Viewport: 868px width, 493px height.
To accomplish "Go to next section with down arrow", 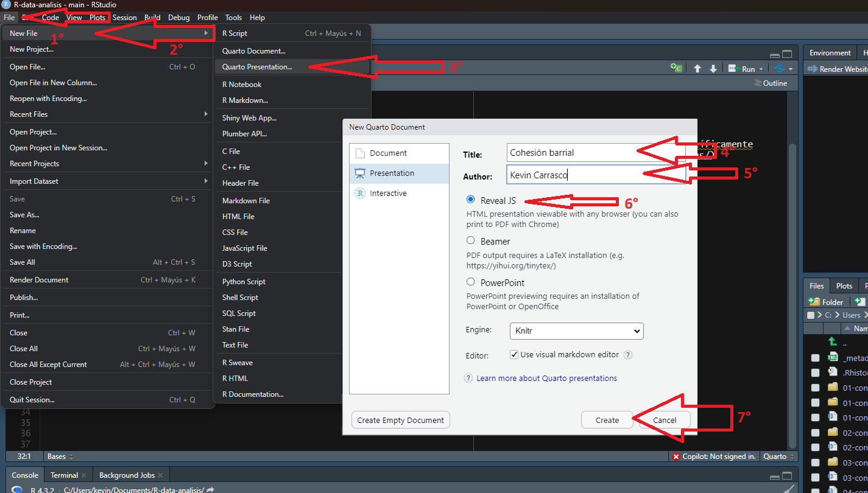I will point(713,69).
